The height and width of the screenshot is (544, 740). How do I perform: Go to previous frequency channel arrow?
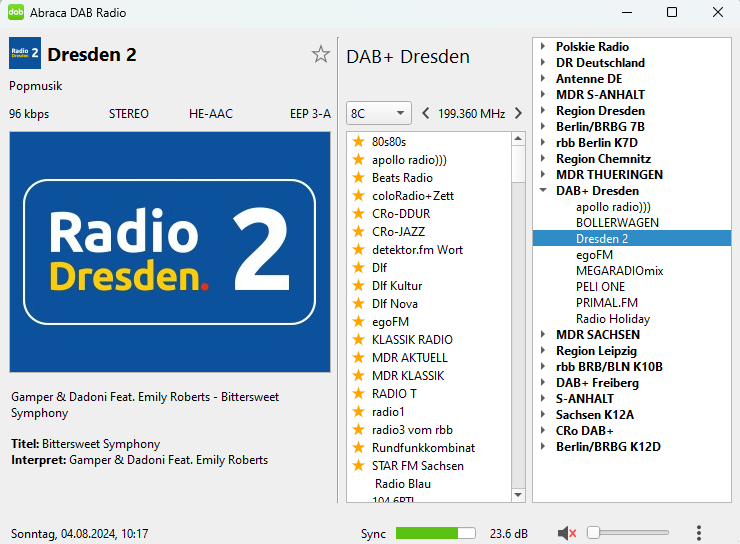(x=426, y=113)
